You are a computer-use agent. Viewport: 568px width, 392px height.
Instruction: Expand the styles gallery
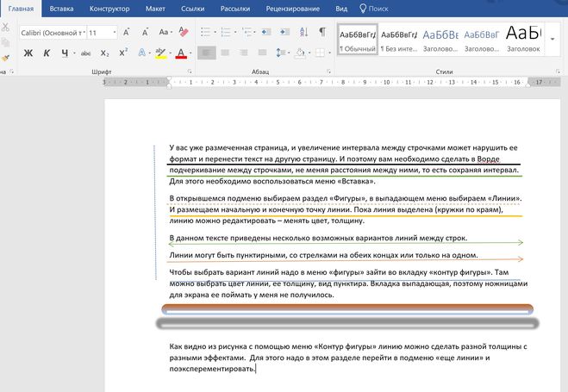click(x=552, y=39)
